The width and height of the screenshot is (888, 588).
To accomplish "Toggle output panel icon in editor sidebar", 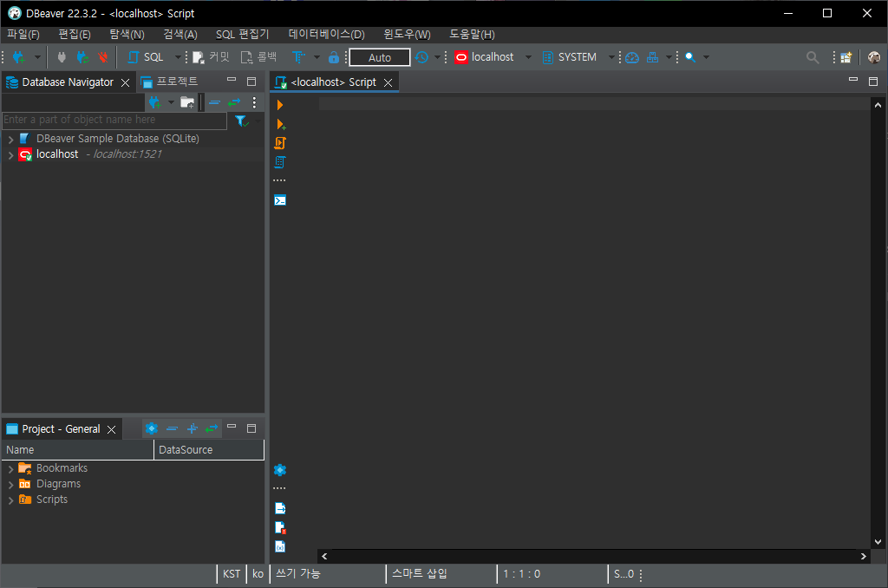I will [280, 508].
